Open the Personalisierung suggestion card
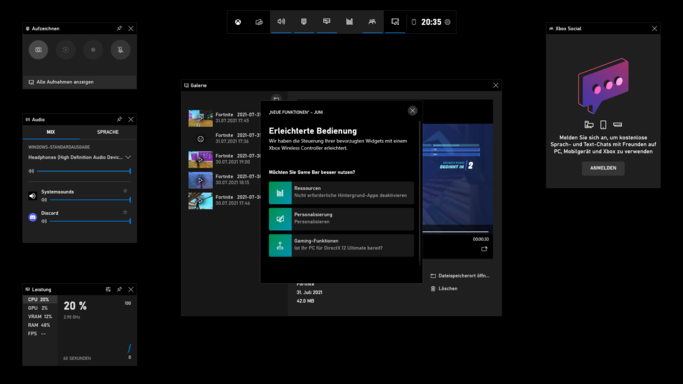The width and height of the screenshot is (683, 384). [341, 219]
